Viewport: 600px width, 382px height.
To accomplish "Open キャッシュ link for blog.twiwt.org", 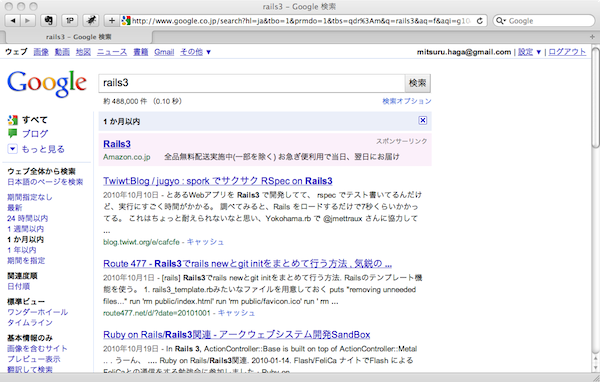I will pyautogui.click(x=205, y=242).
